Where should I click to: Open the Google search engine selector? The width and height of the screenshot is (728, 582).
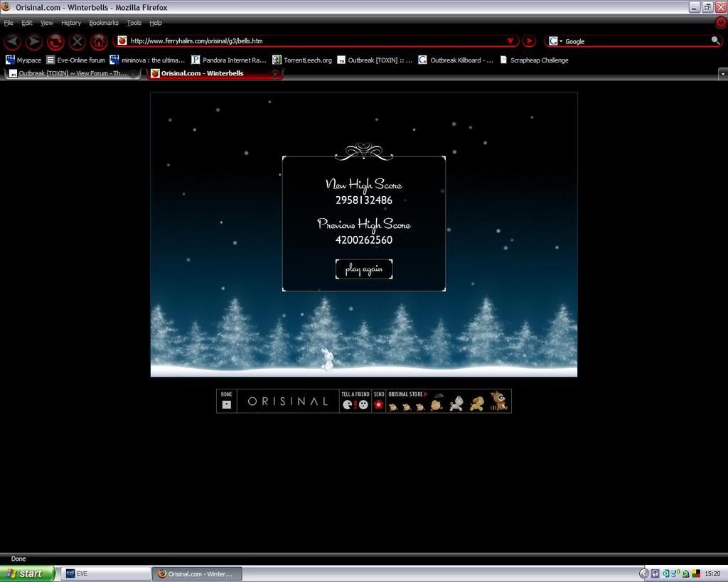(x=555, y=41)
